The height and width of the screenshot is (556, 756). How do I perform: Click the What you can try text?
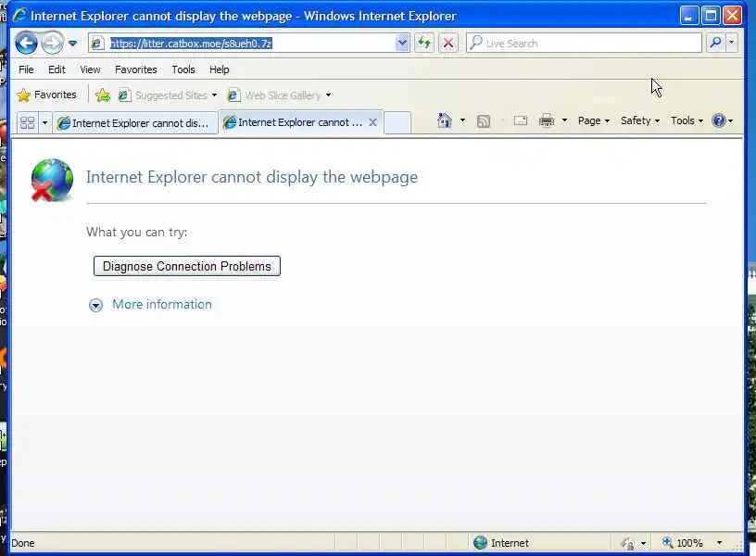[x=137, y=232]
